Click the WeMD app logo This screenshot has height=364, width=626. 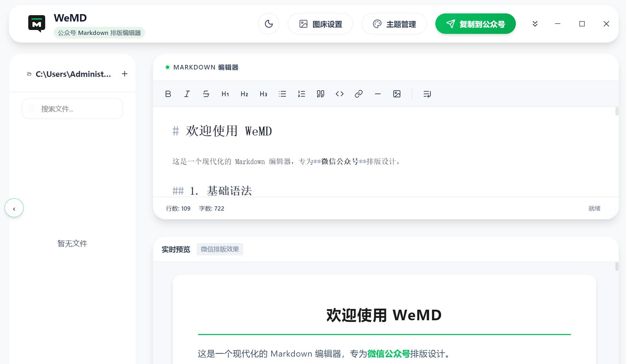pos(37,24)
